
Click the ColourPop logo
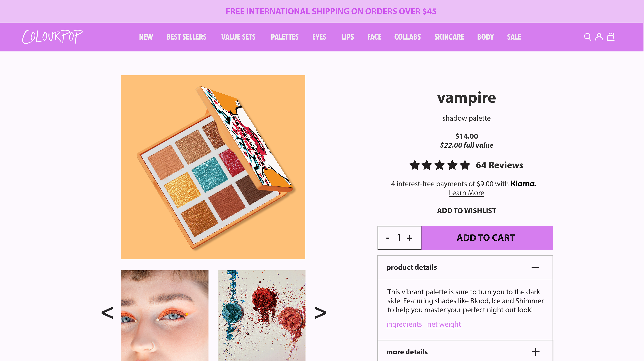(x=52, y=37)
